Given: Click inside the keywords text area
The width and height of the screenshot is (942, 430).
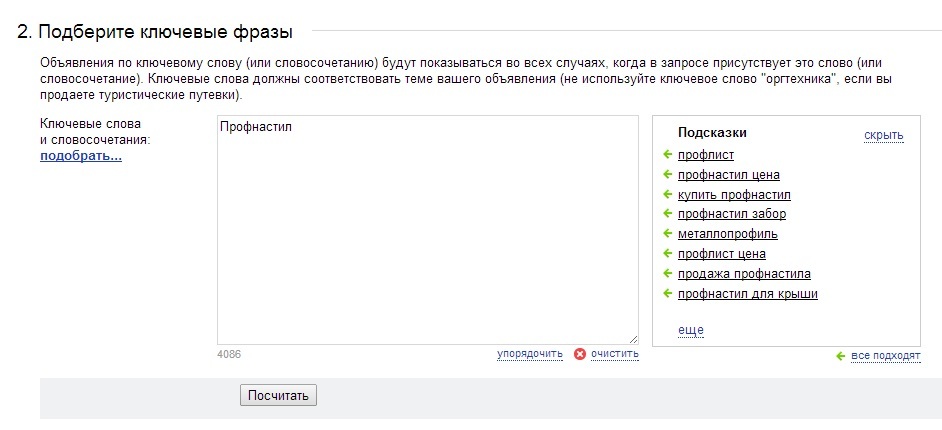Looking at the screenshot, I should (x=428, y=230).
